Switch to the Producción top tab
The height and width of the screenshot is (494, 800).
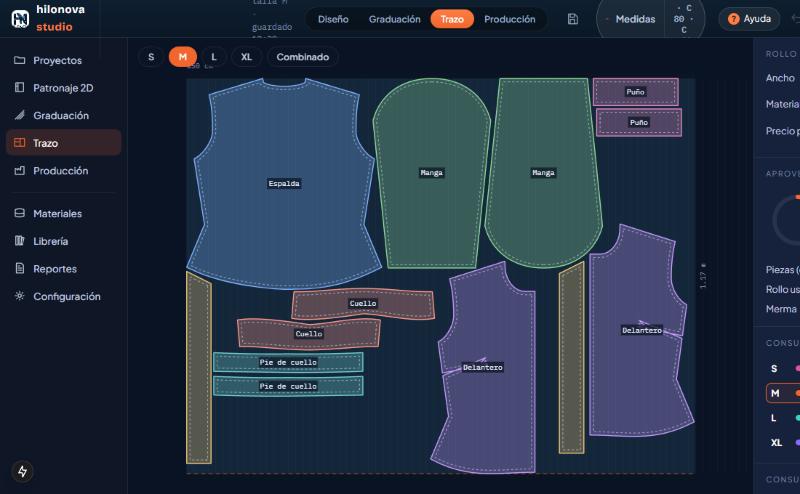tap(510, 19)
